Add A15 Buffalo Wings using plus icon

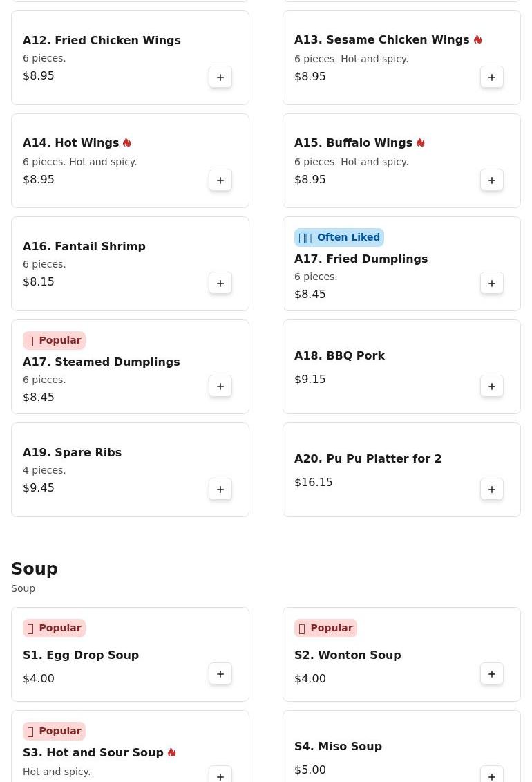click(492, 180)
